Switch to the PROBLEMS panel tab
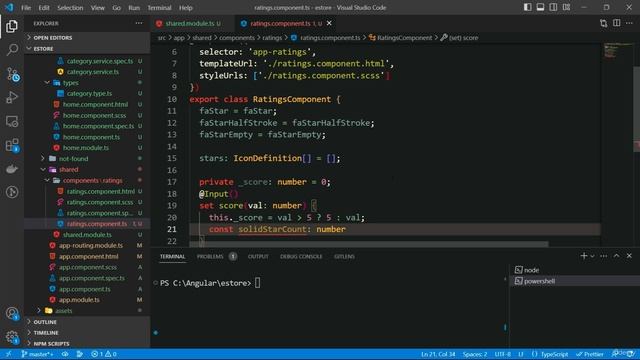 pos(216,256)
